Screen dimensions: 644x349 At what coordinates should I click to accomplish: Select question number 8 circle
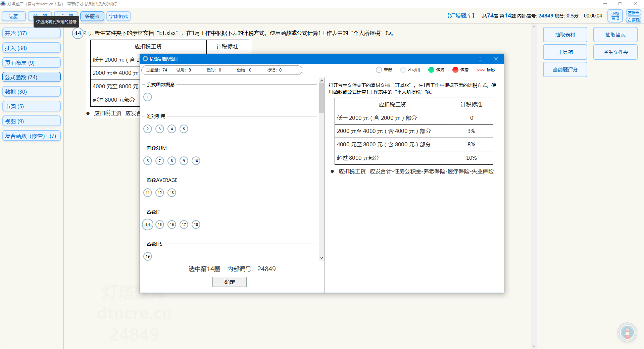pos(172,161)
